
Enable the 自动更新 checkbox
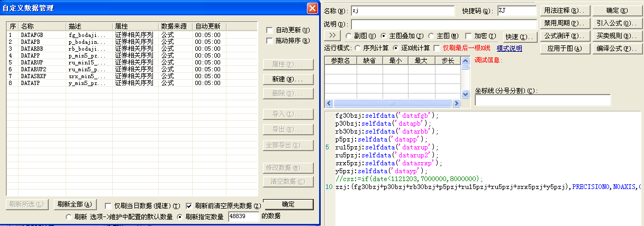269,30
